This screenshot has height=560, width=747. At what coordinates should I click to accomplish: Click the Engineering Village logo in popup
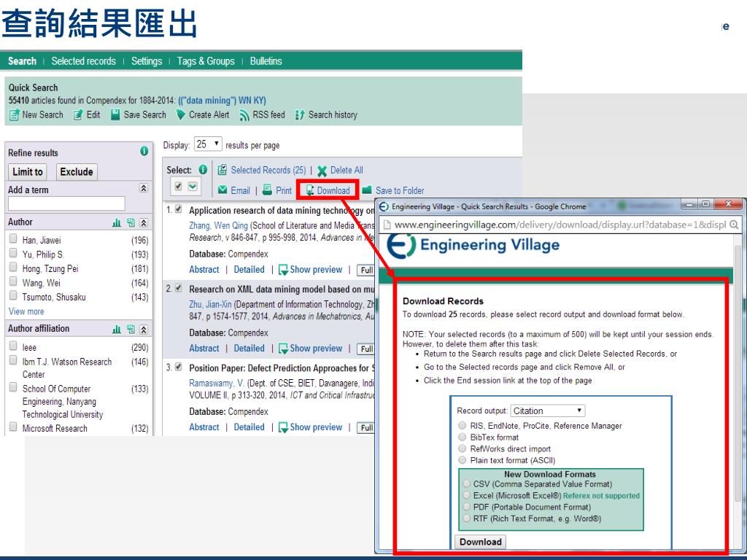(x=473, y=246)
